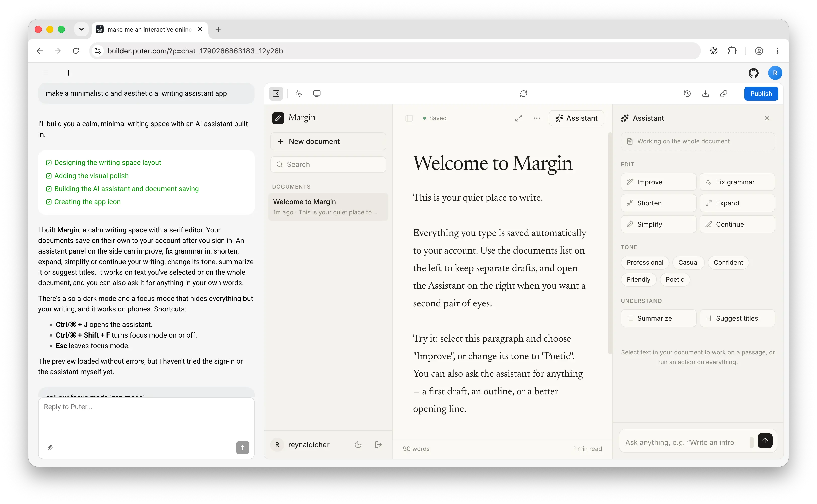Viewport: 817px width, 504px height.
Task: Send the assistant prompt arrow button
Action: point(765,441)
